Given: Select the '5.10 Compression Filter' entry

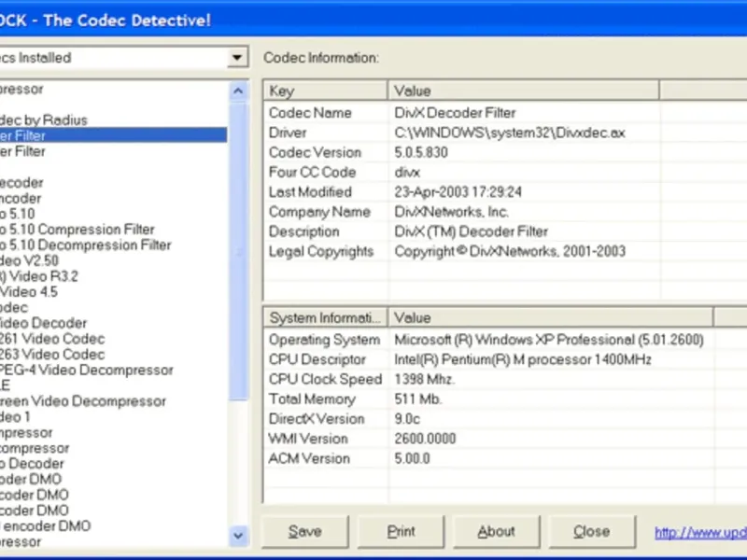Looking at the screenshot, I should (x=78, y=230).
